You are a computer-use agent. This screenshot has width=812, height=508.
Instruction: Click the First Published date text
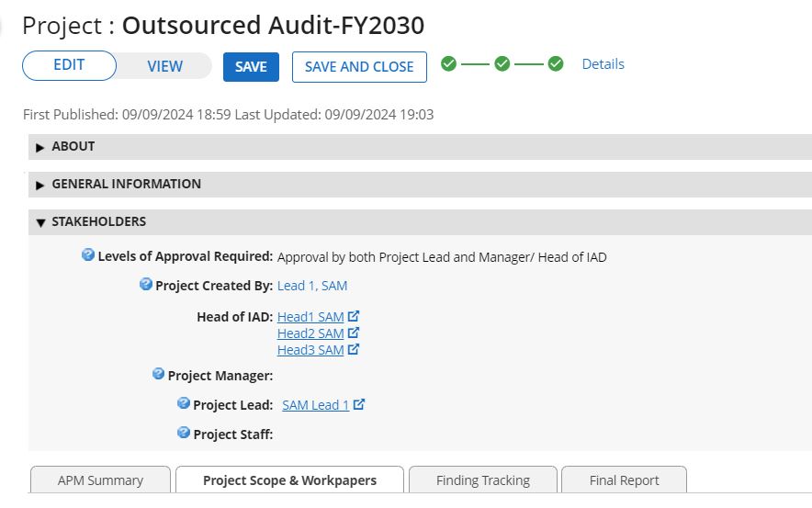pyautogui.click(x=127, y=114)
